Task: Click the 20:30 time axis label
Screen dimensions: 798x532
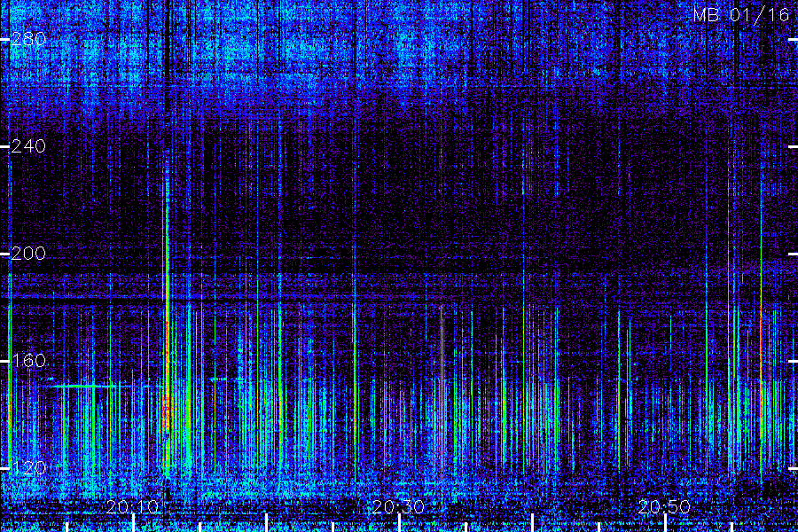Action: [398, 507]
